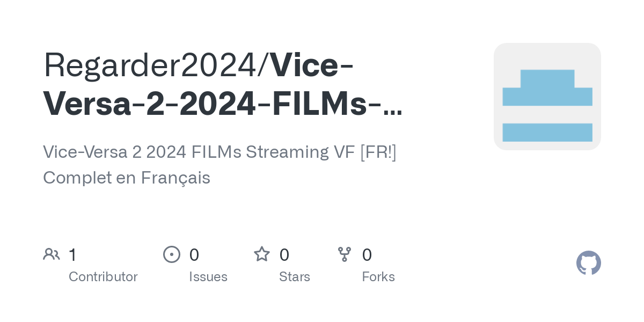Click the contributor count number 1
This screenshot has height=322, width=644.
pyautogui.click(x=73, y=255)
